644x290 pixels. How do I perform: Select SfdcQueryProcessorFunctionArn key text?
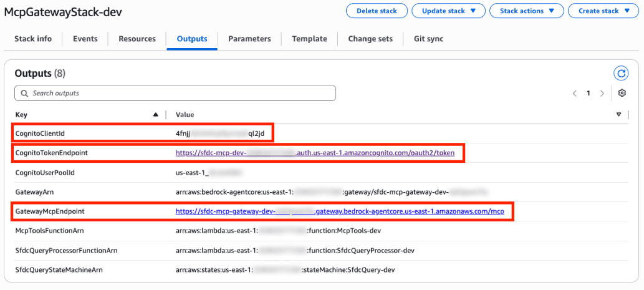click(67, 250)
